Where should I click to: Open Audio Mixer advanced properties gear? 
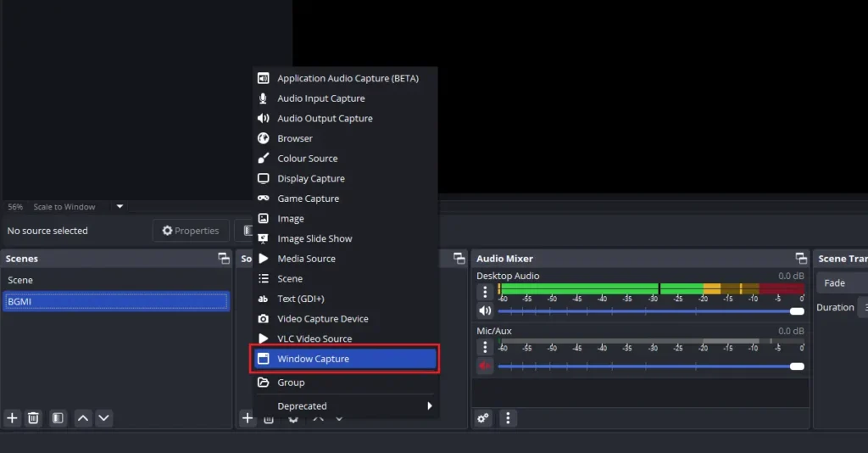(x=483, y=418)
